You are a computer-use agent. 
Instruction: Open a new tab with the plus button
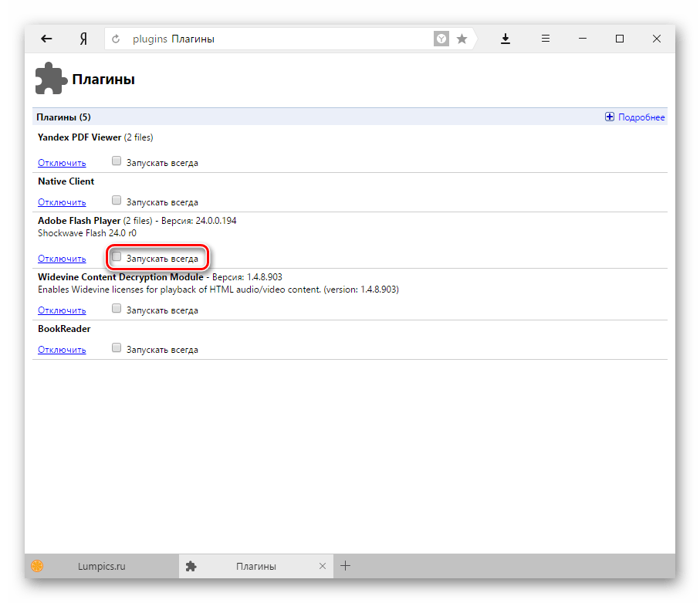tap(346, 566)
